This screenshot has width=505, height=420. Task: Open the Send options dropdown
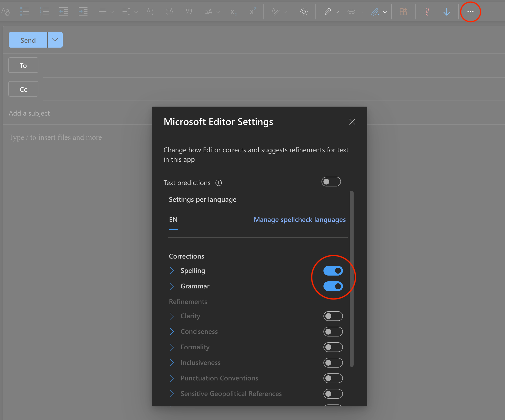tap(55, 40)
